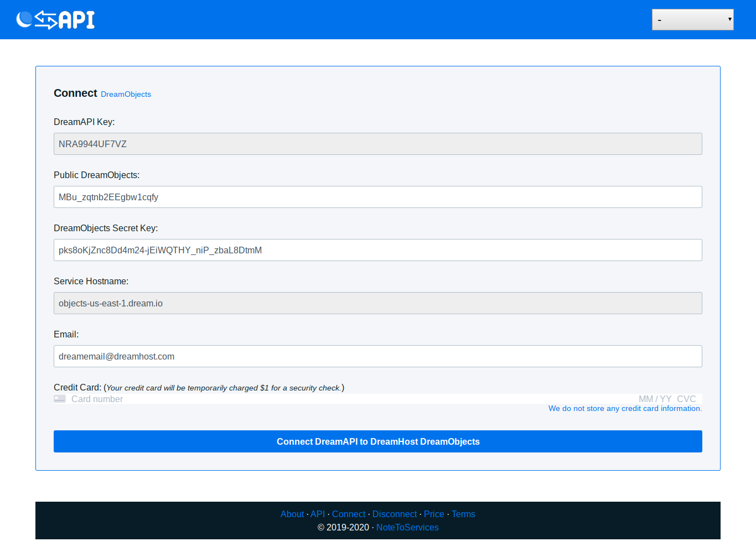Click Connect DreamAPI to DreamHost DreamObjects button
756x557 pixels.
click(x=378, y=441)
